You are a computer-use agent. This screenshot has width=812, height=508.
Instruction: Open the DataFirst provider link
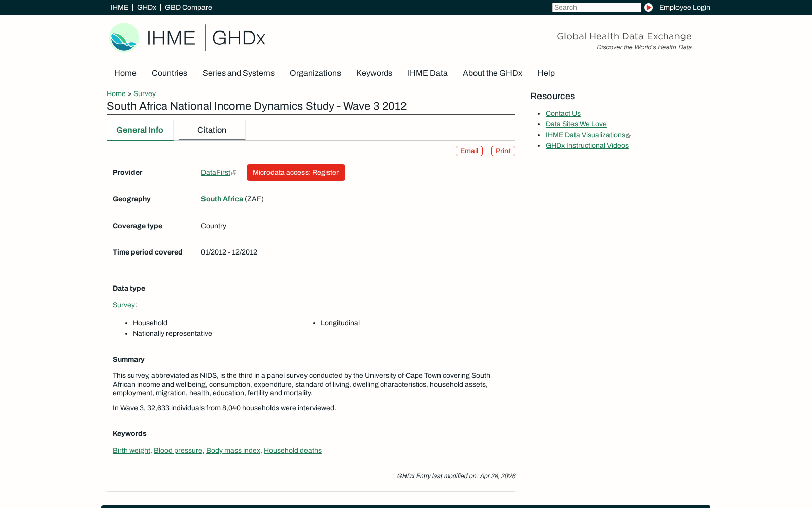pos(216,172)
